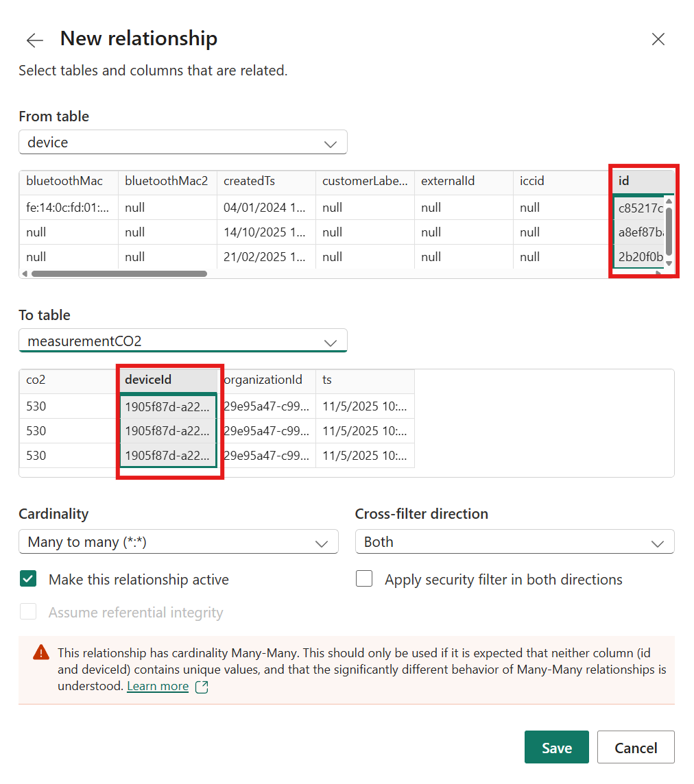Image resolution: width=694 pixels, height=784 pixels.
Task: Expand the Cardinality dropdown
Action: 178,542
